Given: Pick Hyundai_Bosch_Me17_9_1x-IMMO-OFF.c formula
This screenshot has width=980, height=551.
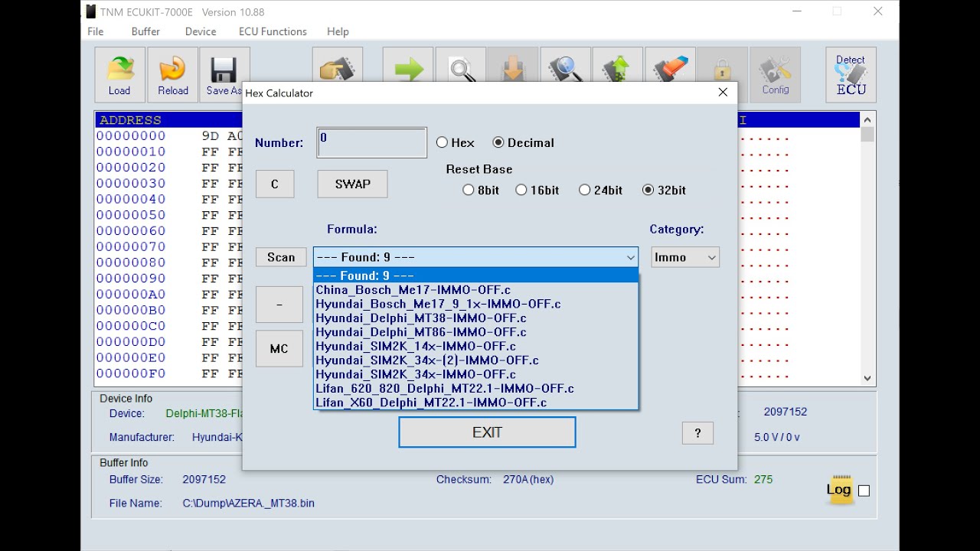Looking at the screenshot, I should (x=475, y=304).
